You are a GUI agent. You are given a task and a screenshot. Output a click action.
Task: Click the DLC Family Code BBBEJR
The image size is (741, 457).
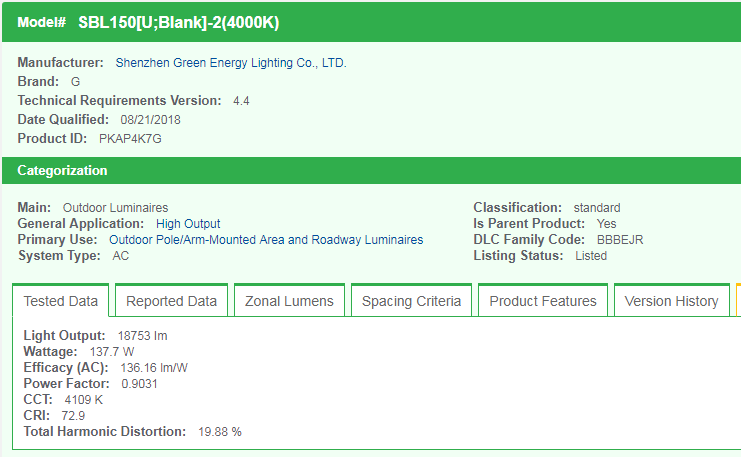(620, 240)
